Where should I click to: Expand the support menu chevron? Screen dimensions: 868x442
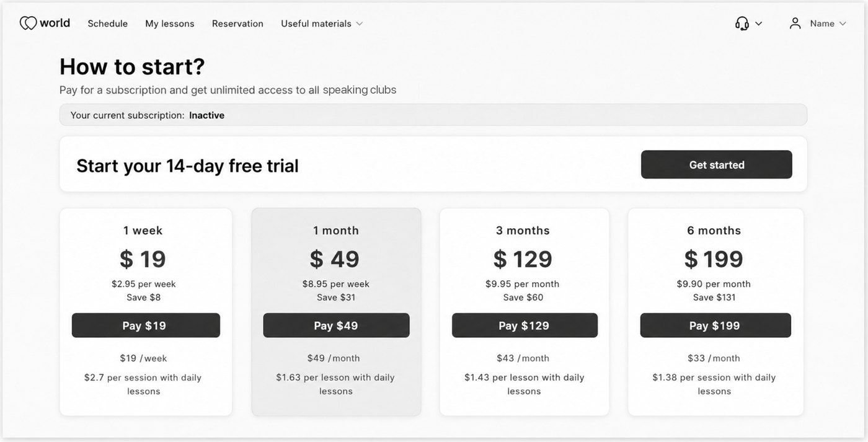pyautogui.click(x=758, y=24)
